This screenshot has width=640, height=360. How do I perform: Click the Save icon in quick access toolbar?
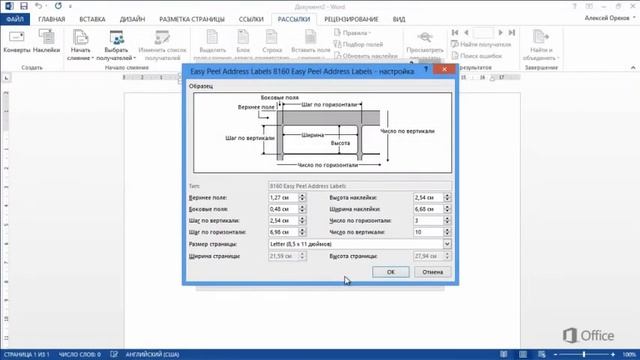[x=24, y=6]
